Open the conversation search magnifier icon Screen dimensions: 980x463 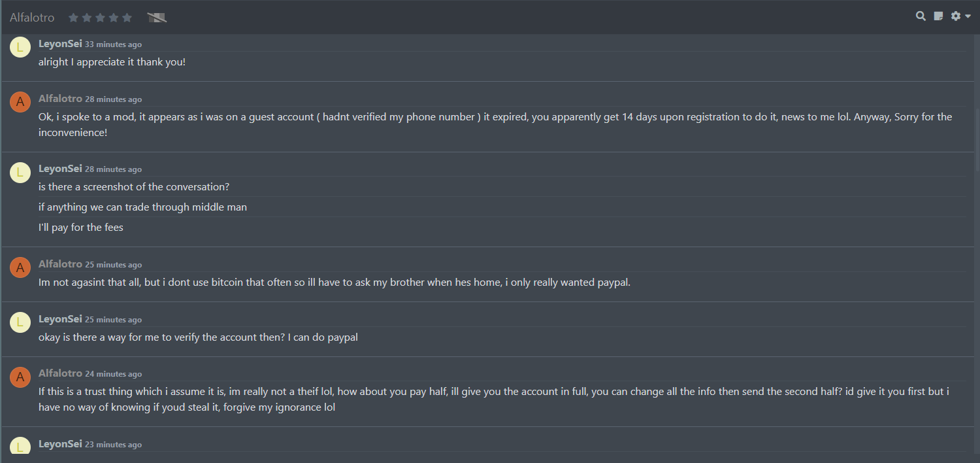coord(921,16)
